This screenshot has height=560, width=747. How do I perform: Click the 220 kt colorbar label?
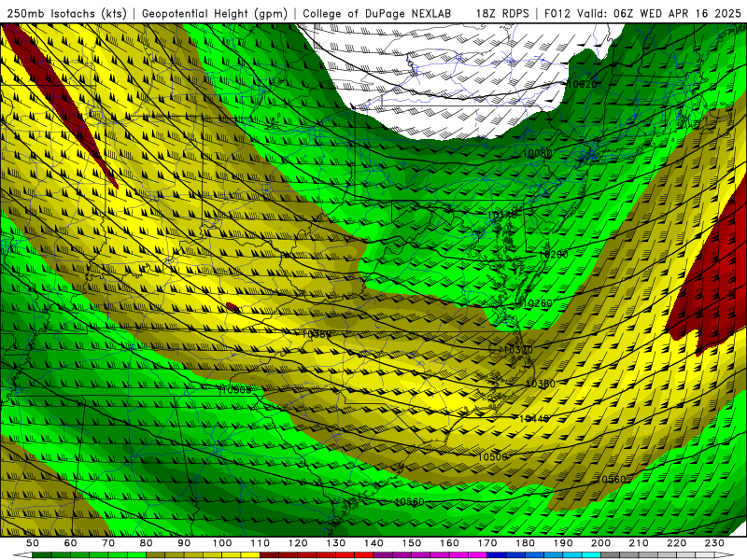[x=677, y=543]
